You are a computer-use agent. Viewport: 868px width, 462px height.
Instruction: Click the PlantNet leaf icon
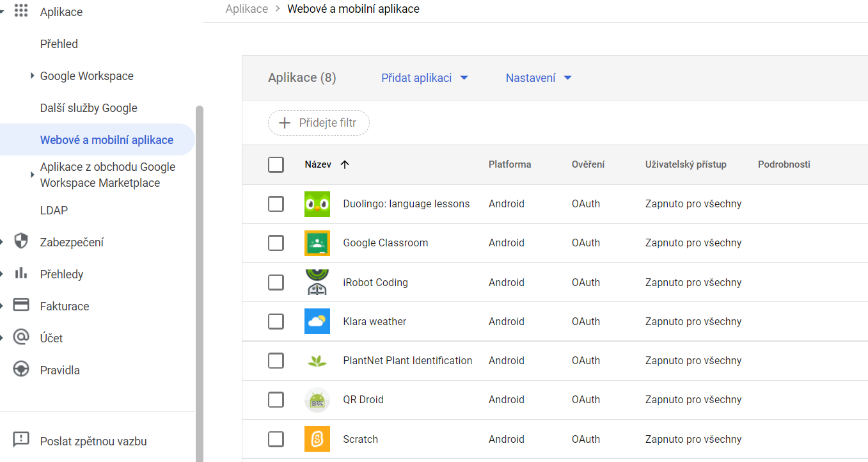[x=317, y=361]
